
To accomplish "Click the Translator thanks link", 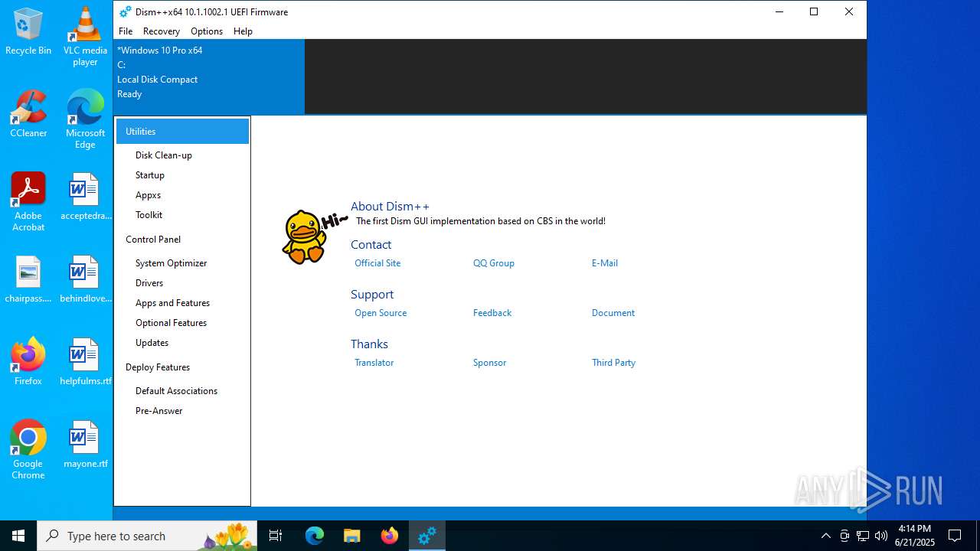I will (374, 363).
